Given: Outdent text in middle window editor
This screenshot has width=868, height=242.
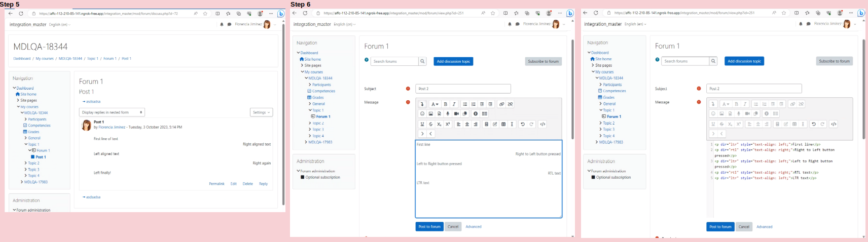Looking at the screenshot, I should point(482,104).
